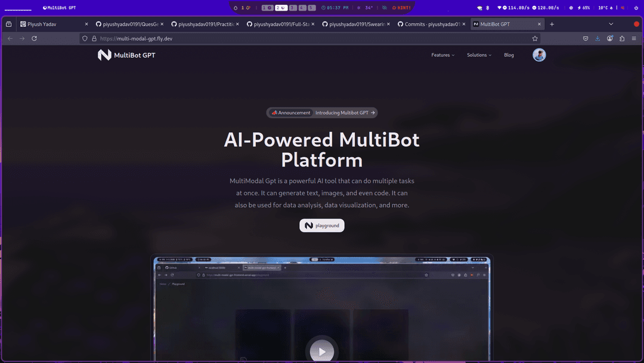The image size is (644, 363).
Task: Close the QuesGe GitHub tab
Action: (x=162, y=24)
